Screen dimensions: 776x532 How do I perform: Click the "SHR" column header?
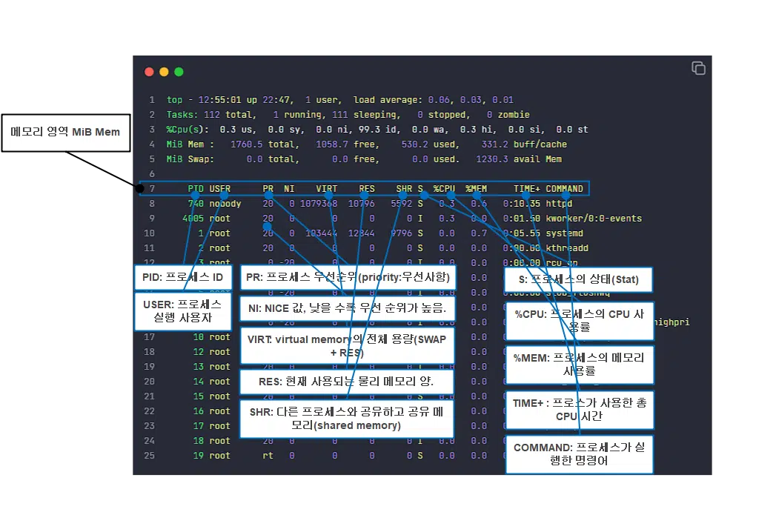(x=404, y=189)
